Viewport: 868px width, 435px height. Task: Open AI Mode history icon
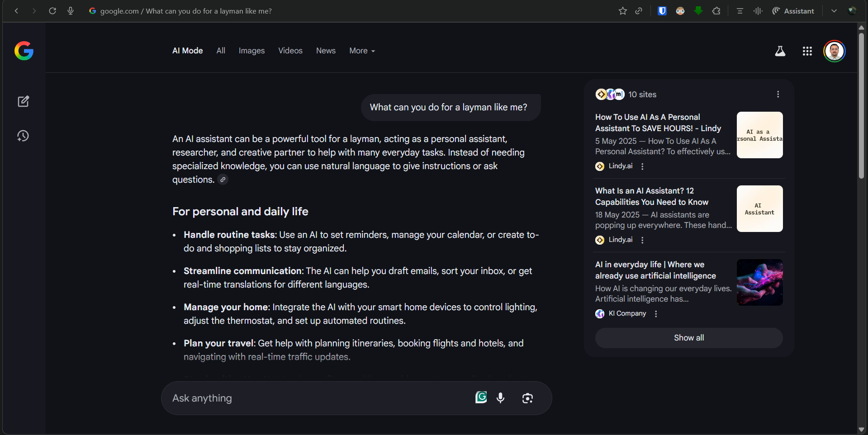pyautogui.click(x=24, y=136)
